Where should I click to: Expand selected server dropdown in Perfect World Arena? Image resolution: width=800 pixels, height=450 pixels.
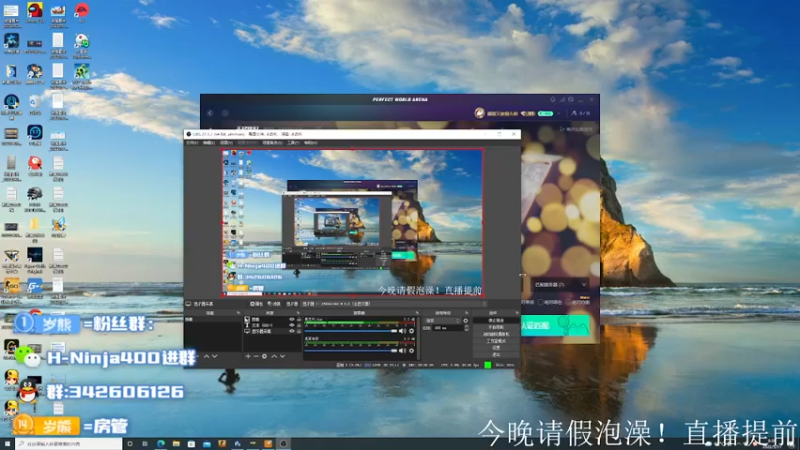coord(560,284)
